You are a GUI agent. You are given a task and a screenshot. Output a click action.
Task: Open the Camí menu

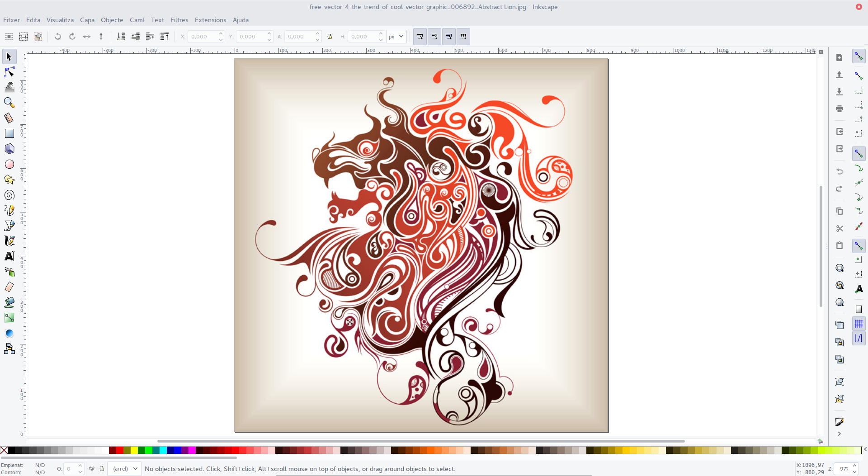(137, 20)
